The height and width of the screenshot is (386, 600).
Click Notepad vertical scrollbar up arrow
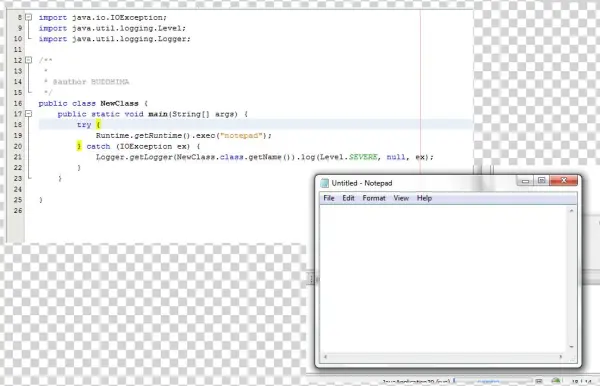[x=571, y=211]
